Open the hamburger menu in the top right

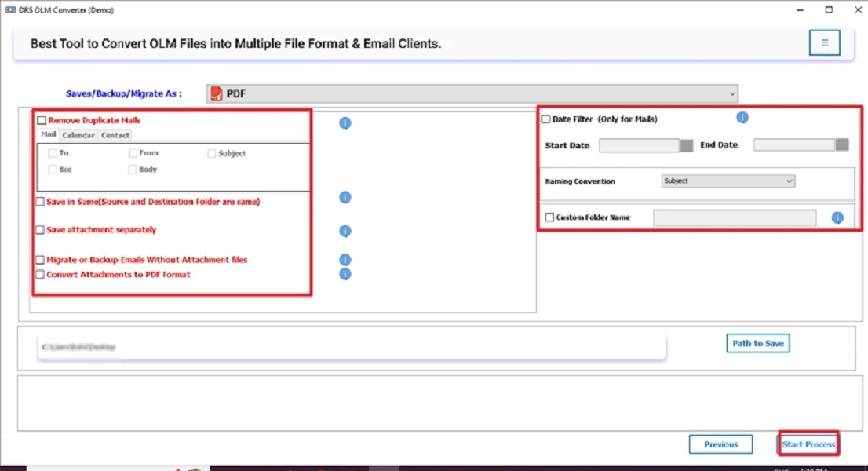tap(824, 42)
